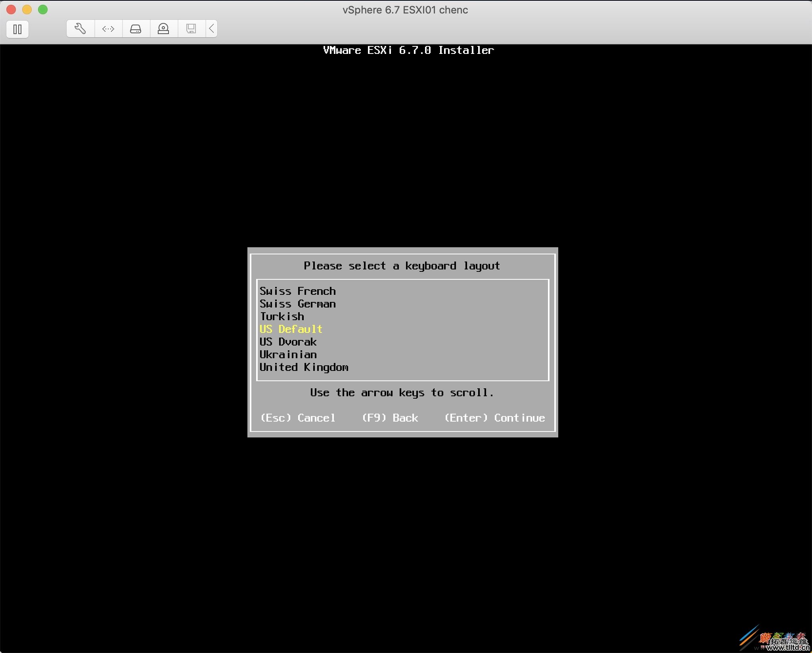Click 'Use the arrow keys to scroll' hint
The height and width of the screenshot is (653, 812).
coord(402,393)
